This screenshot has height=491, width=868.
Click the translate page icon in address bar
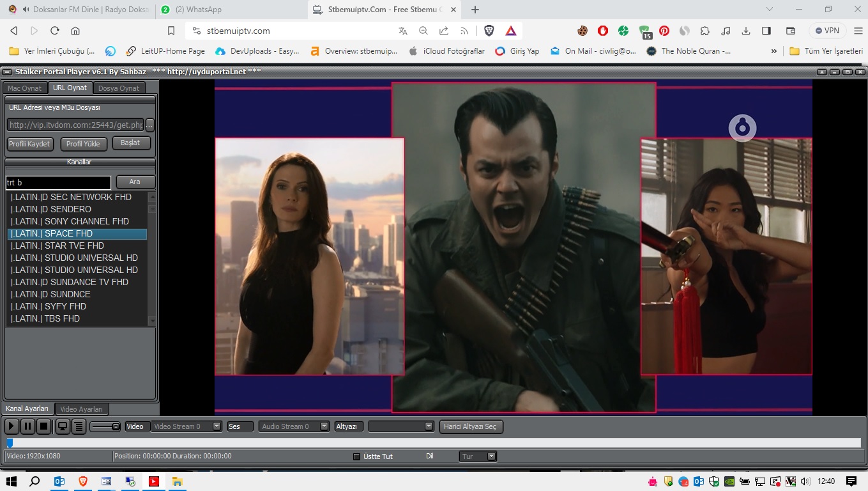[403, 31]
